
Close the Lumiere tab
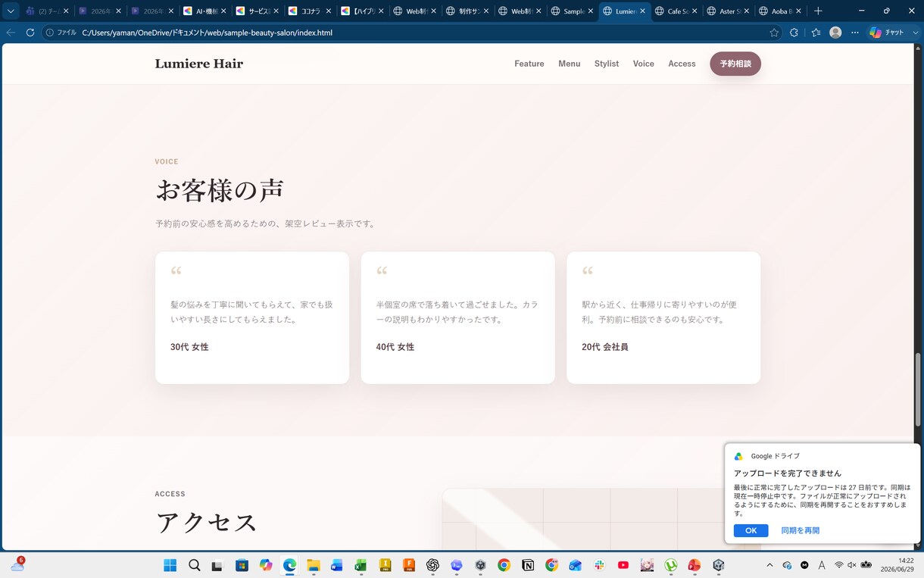(x=643, y=11)
